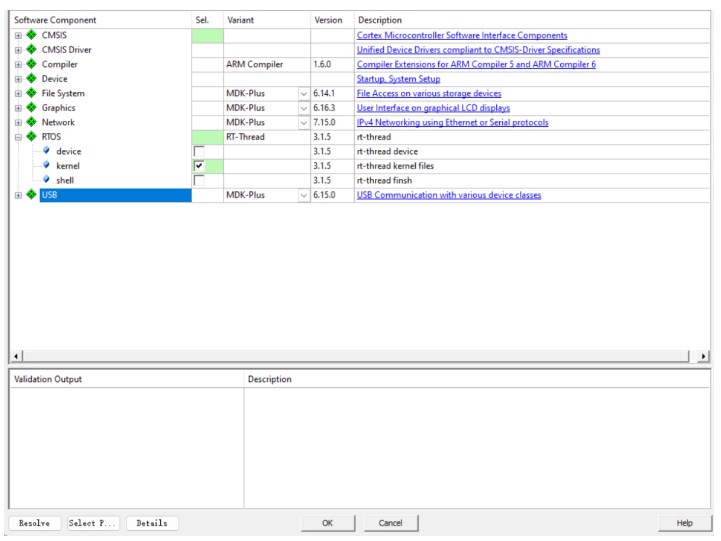Uncheck the RTOS kernel component checkbox

(x=199, y=166)
